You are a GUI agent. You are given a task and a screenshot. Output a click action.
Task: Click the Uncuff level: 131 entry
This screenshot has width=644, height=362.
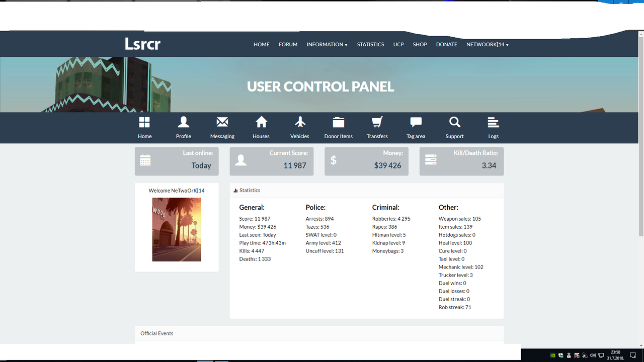(325, 251)
